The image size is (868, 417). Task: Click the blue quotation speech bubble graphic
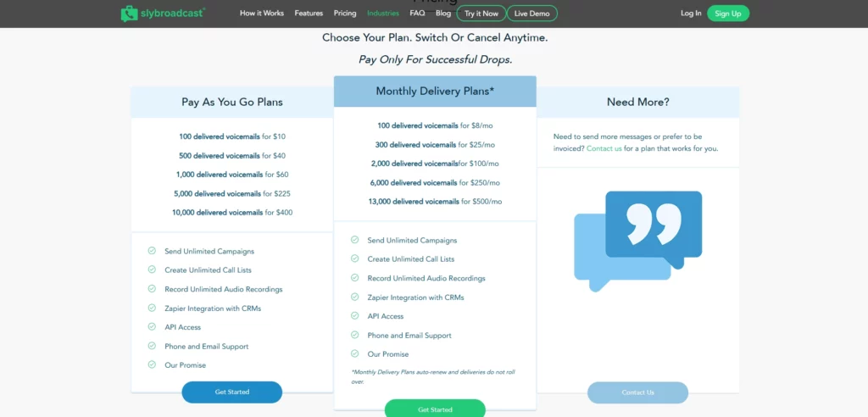(x=637, y=242)
